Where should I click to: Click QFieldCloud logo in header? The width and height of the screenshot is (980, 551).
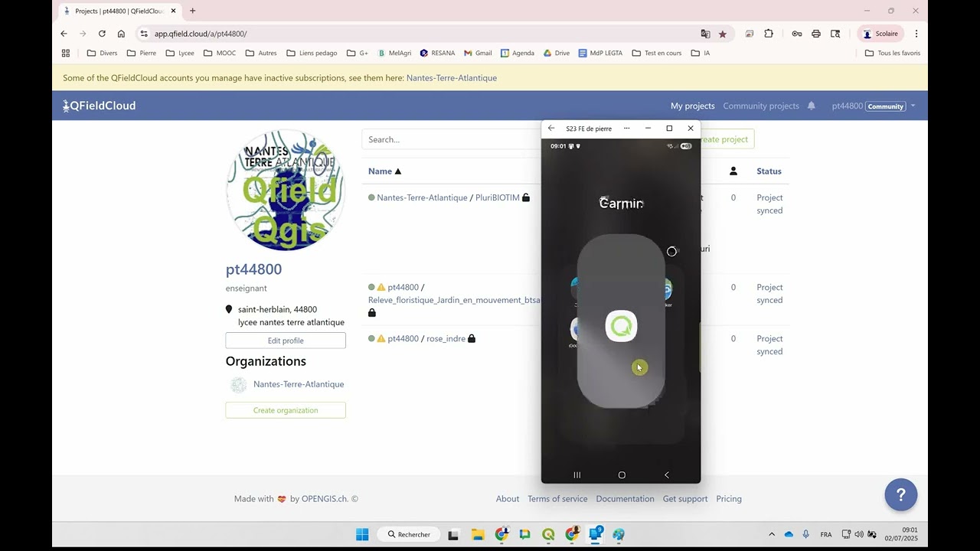tap(100, 106)
